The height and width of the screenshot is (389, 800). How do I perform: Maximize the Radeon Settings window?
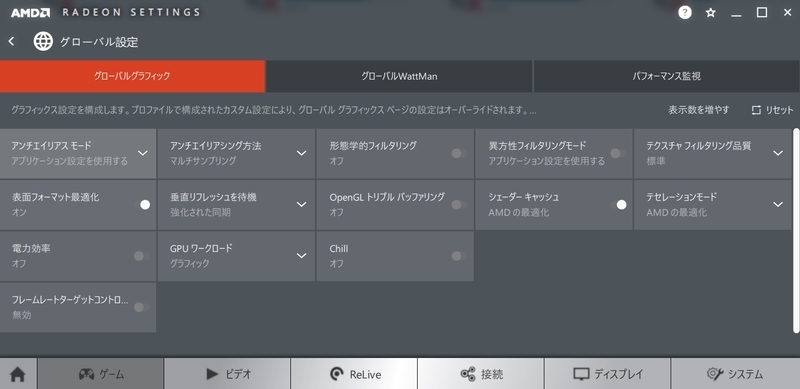762,13
